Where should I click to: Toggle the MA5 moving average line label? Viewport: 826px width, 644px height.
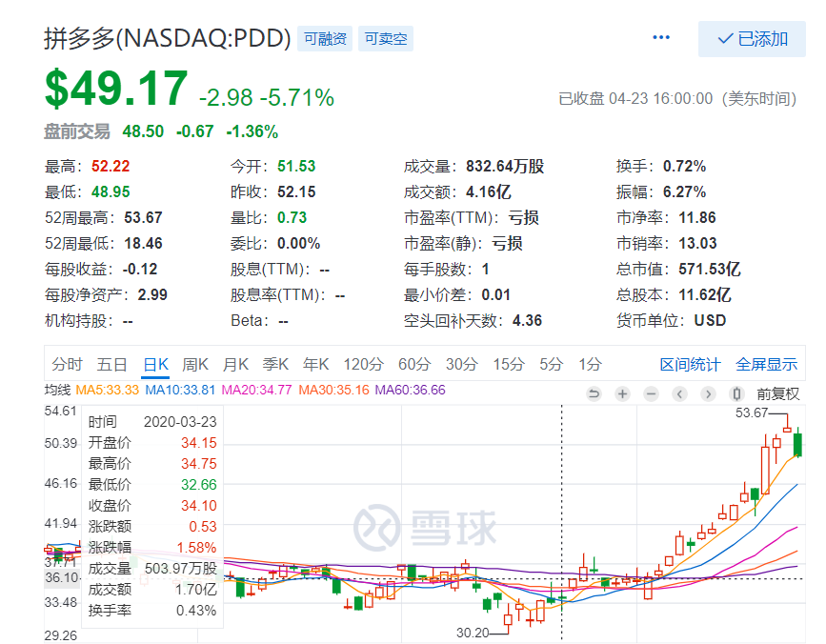click(107, 390)
